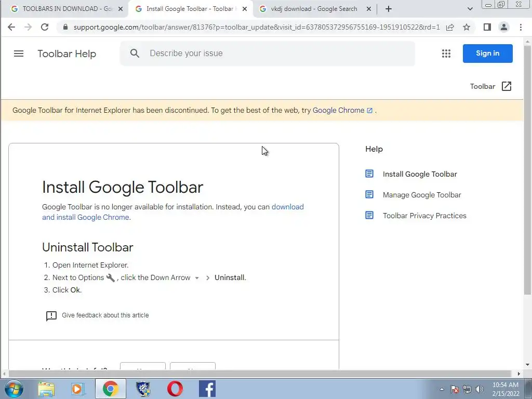Image resolution: width=532 pixels, height=399 pixels.
Task: Click the Action Center flag tray icon
Action: click(455, 389)
